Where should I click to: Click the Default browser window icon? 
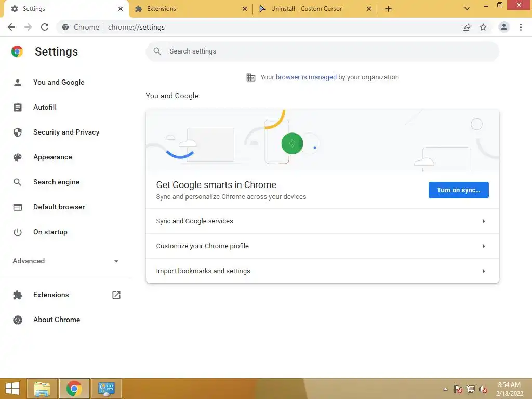click(x=18, y=207)
